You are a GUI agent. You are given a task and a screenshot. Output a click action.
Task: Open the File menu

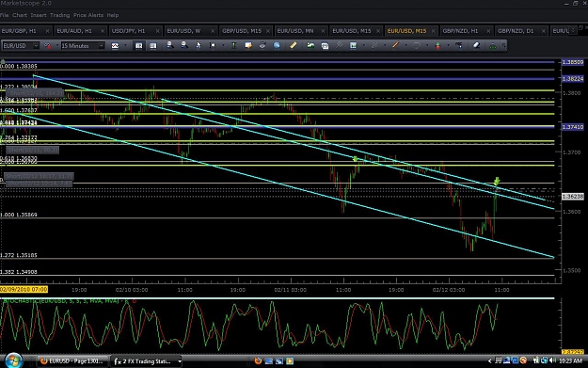[x=4, y=15]
